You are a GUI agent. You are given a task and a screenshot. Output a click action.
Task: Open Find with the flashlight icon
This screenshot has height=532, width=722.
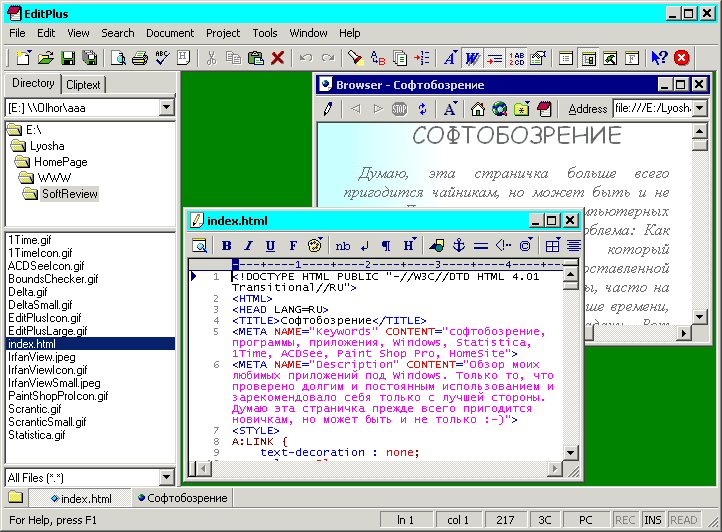(355, 58)
